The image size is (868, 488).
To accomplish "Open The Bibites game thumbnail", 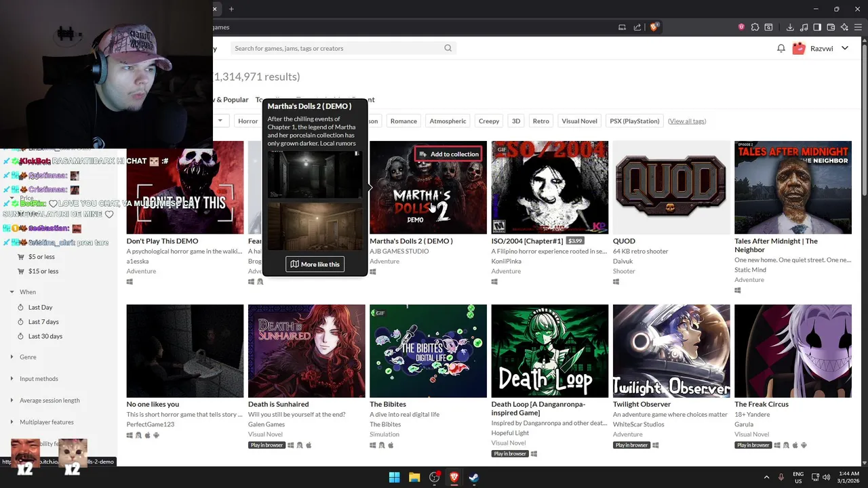I will coord(428,351).
